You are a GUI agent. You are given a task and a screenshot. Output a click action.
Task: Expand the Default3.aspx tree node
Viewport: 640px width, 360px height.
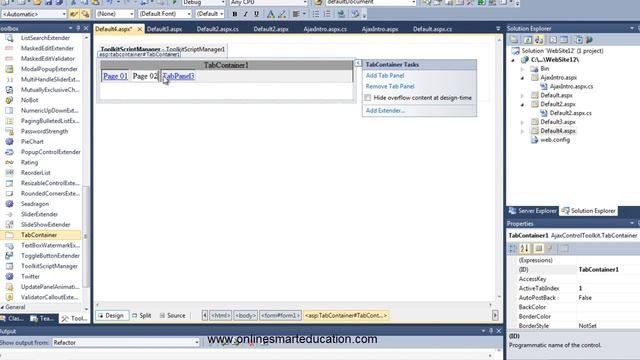(x=522, y=122)
